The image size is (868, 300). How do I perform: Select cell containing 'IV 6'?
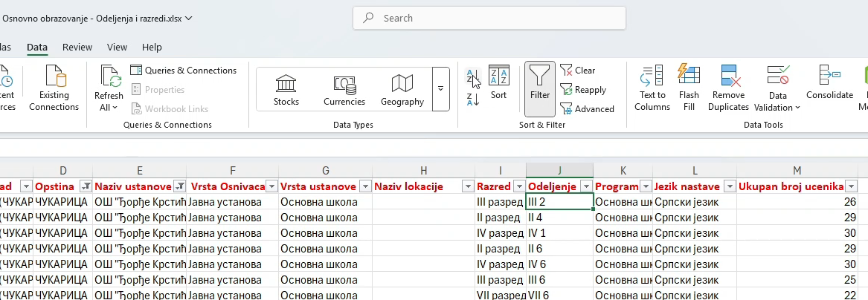tap(559, 264)
